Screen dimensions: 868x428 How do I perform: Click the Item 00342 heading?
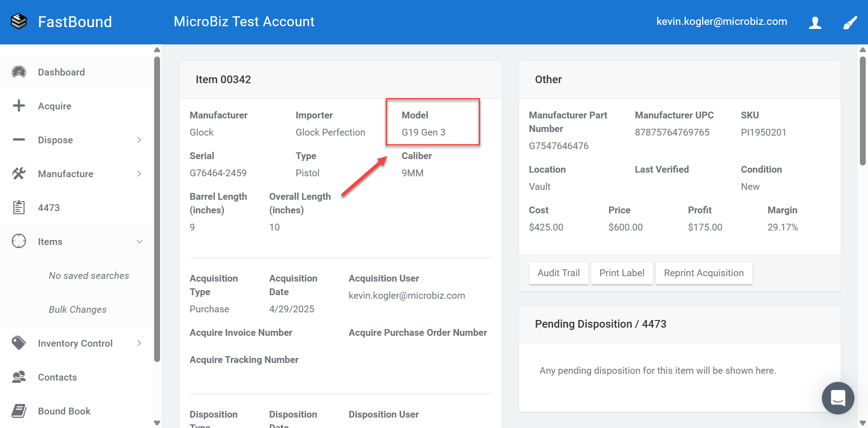[223, 80]
